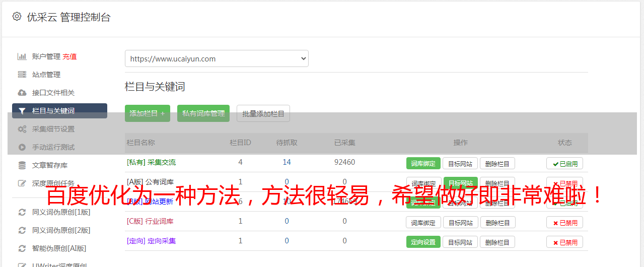Click the bar chart icon for 账户管理
Screen dimensions: 644x267
click(x=22, y=56)
